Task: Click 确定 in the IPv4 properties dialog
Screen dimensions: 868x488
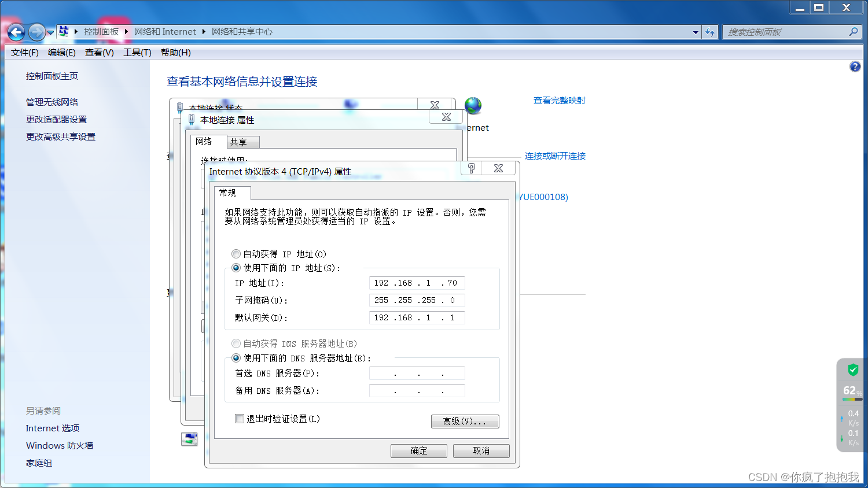Action: [419, 451]
